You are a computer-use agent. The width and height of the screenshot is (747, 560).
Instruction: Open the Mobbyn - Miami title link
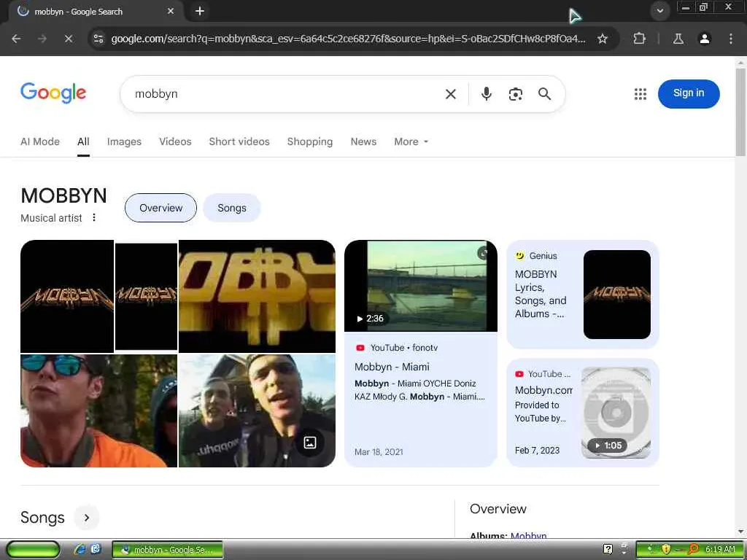pyautogui.click(x=392, y=367)
